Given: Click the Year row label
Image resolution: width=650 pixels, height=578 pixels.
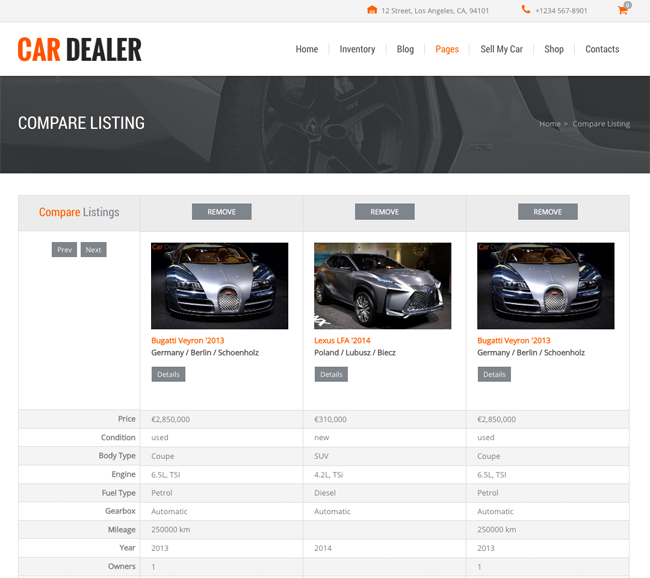Looking at the screenshot, I should tap(127, 548).
